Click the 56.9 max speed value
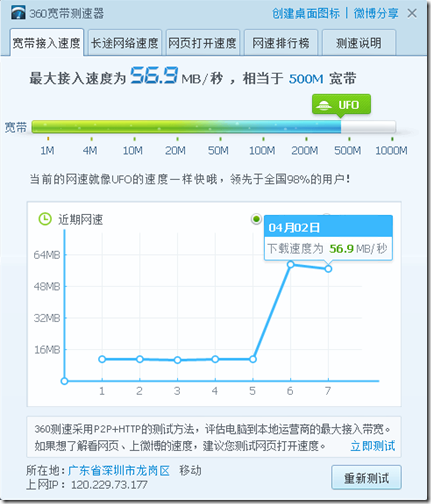Viewport: 431px width, 504px height. click(154, 75)
